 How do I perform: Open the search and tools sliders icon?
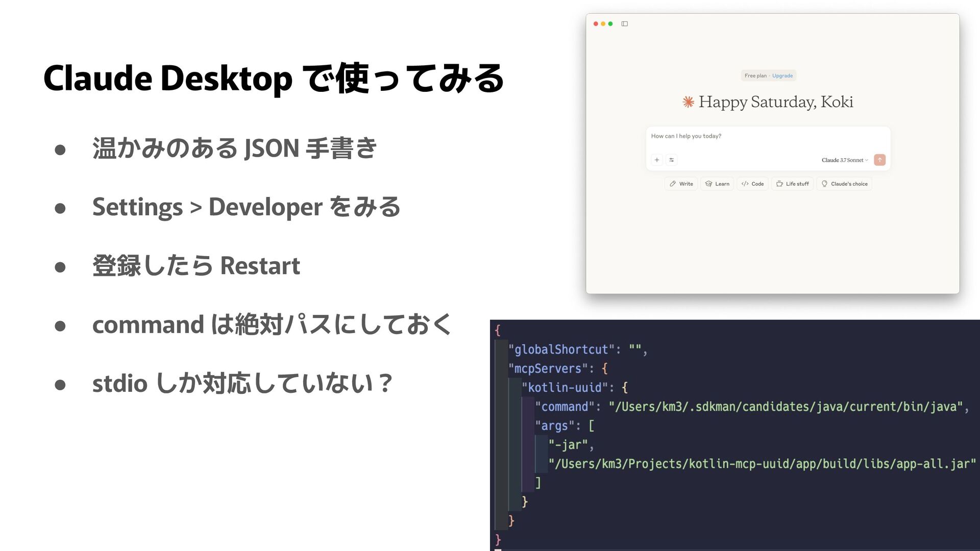[x=672, y=160]
